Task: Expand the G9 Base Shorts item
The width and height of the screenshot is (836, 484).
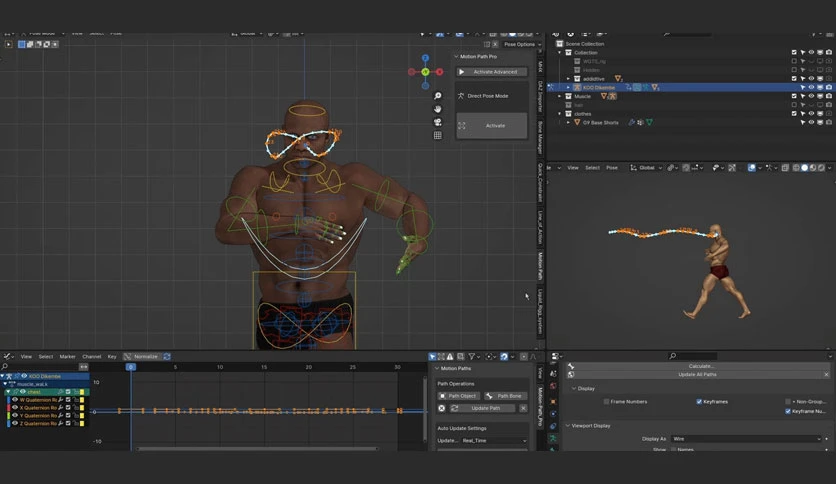Action: pos(568,122)
